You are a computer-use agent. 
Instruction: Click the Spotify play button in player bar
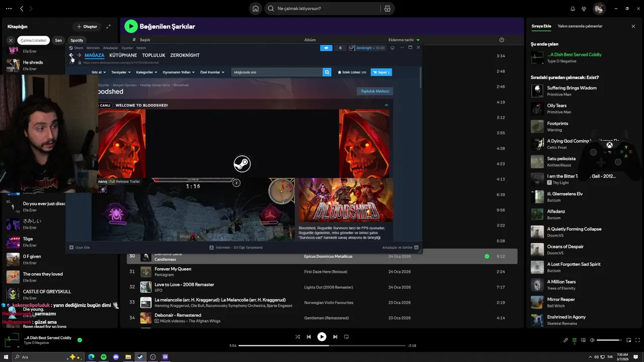pyautogui.click(x=321, y=337)
